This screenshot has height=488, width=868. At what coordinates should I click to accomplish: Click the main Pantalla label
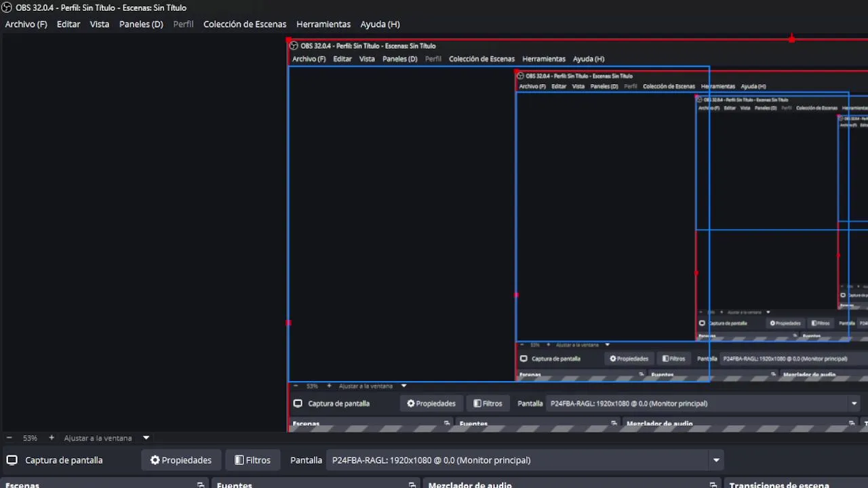306,460
